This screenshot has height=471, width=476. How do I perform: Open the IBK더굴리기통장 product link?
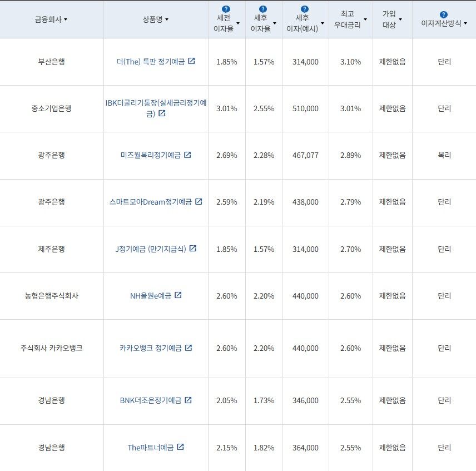[156, 103]
